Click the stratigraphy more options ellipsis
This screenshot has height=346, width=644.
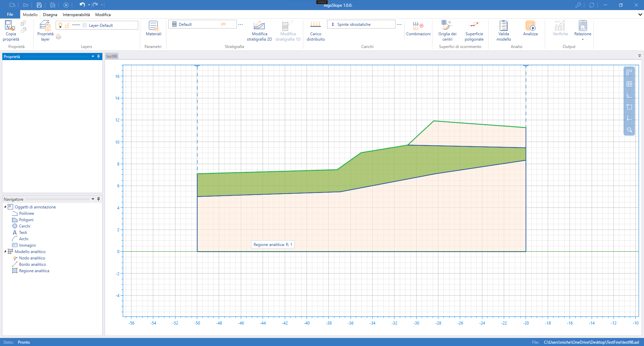[240, 24]
